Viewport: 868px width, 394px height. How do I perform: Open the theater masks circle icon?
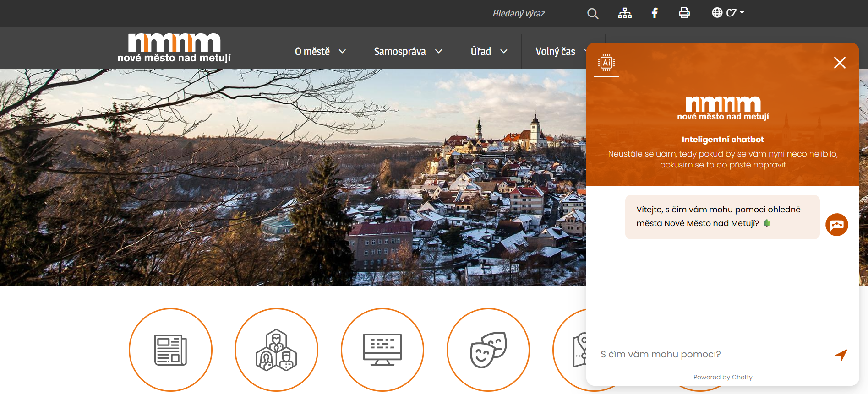click(x=488, y=350)
